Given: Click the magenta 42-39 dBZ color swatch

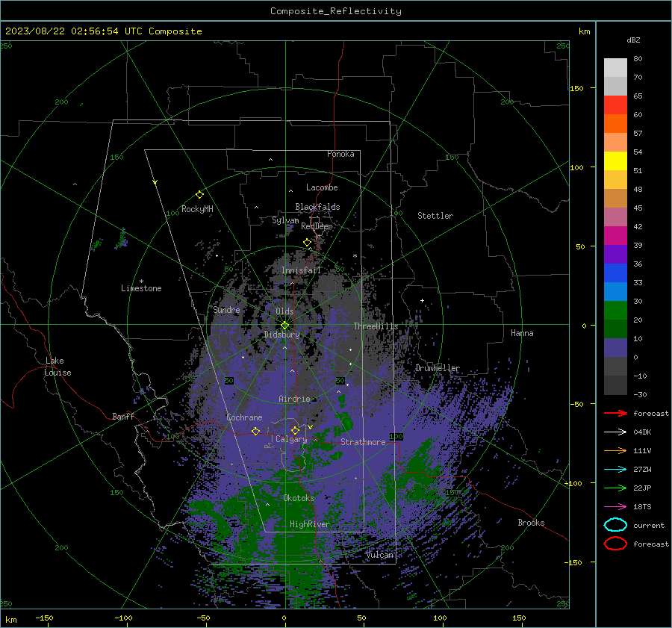Looking at the screenshot, I should click(615, 236).
